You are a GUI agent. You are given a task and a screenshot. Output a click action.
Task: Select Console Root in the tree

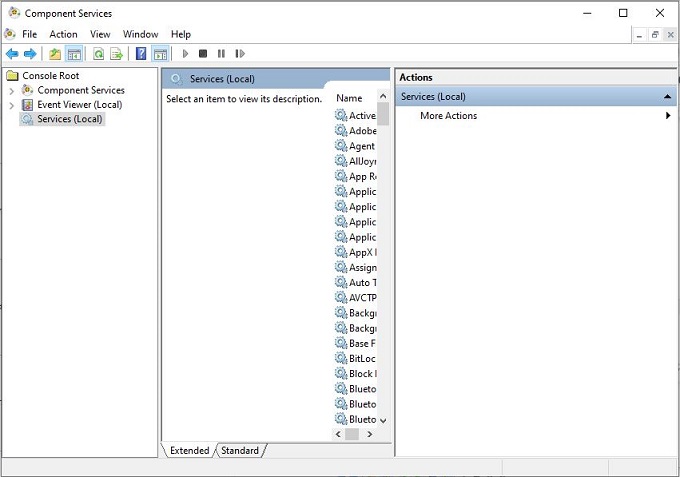click(51, 76)
